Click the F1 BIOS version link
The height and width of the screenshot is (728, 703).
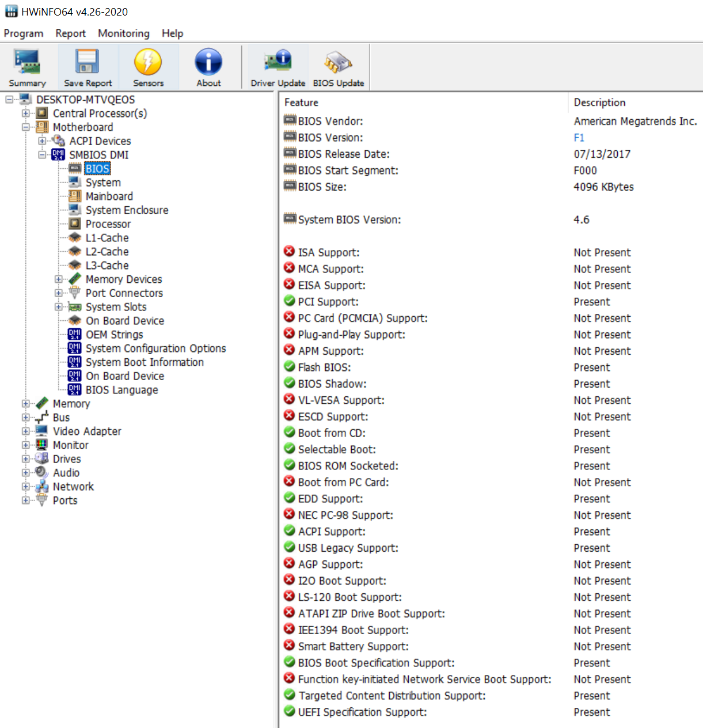pyautogui.click(x=579, y=138)
